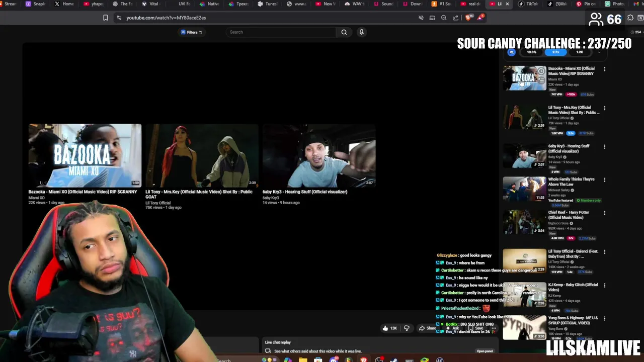Open options menu for Chief Keef Harry Potter video
This screenshot has height=362, width=644.
604,213
